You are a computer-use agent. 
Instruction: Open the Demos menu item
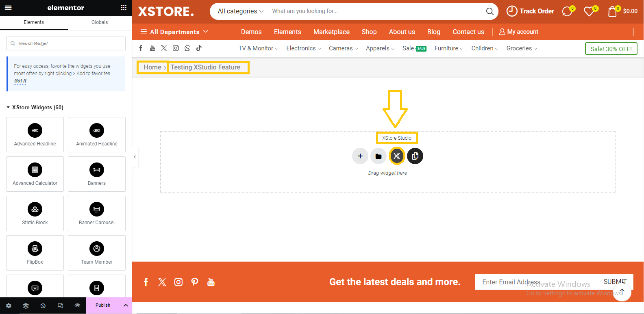[251, 32]
